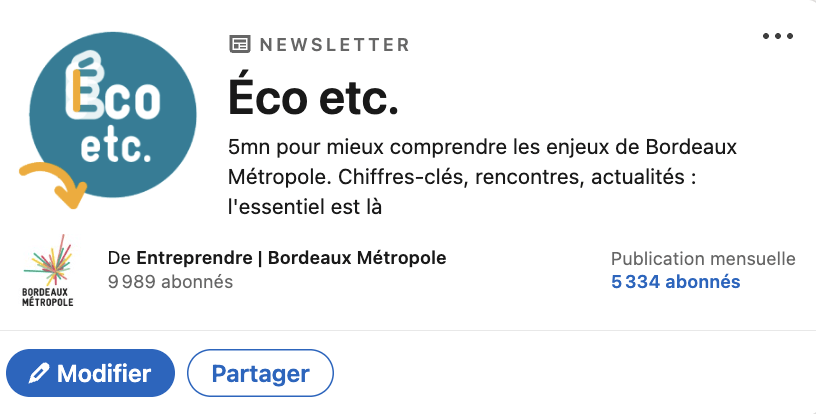Click the 9 989 abonnés follower count
Image resolution: width=816 pixels, height=414 pixels.
170,281
